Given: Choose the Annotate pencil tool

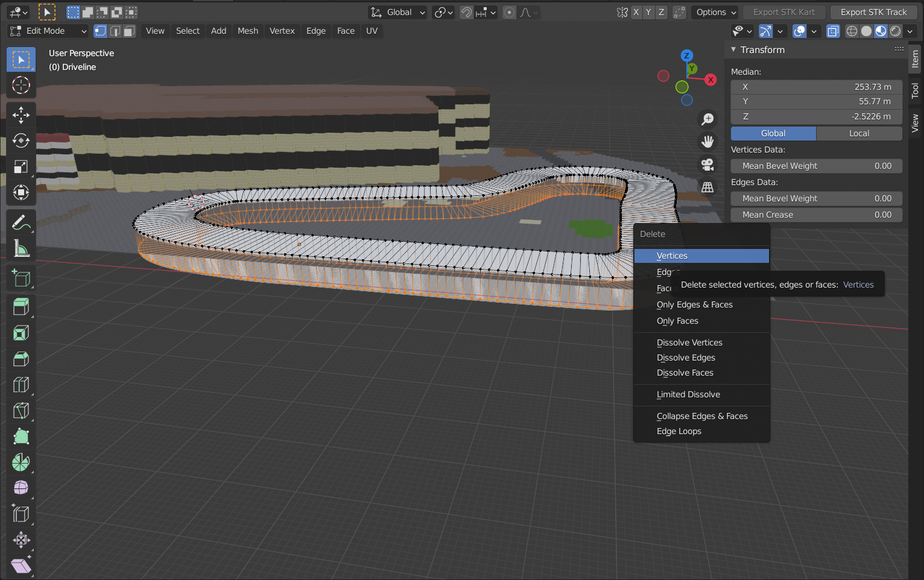Looking at the screenshot, I should [x=21, y=222].
